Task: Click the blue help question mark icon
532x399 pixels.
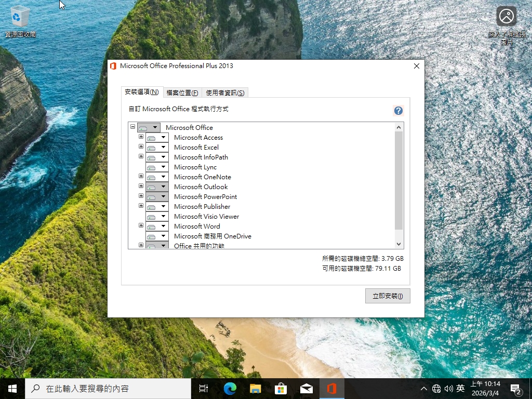Action: tap(398, 111)
